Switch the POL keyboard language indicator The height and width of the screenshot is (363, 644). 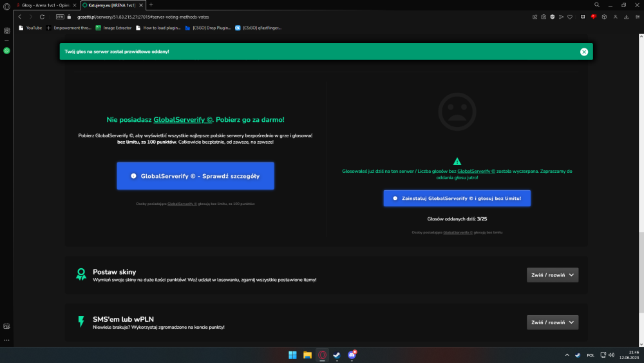[x=591, y=355]
